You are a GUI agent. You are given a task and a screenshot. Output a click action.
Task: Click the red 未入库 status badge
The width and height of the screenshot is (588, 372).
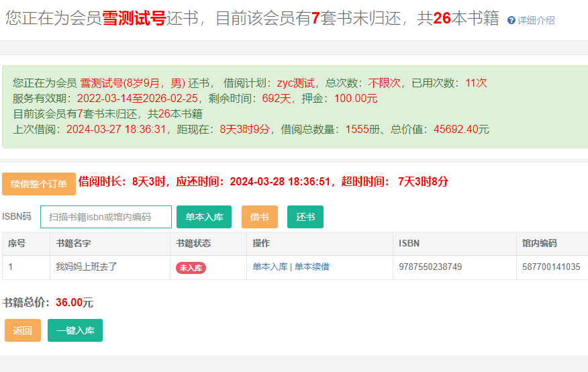(191, 267)
